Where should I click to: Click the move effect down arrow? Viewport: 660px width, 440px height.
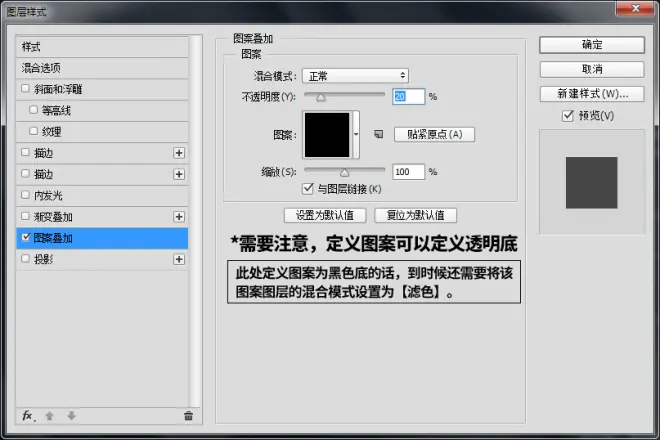(x=72, y=416)
